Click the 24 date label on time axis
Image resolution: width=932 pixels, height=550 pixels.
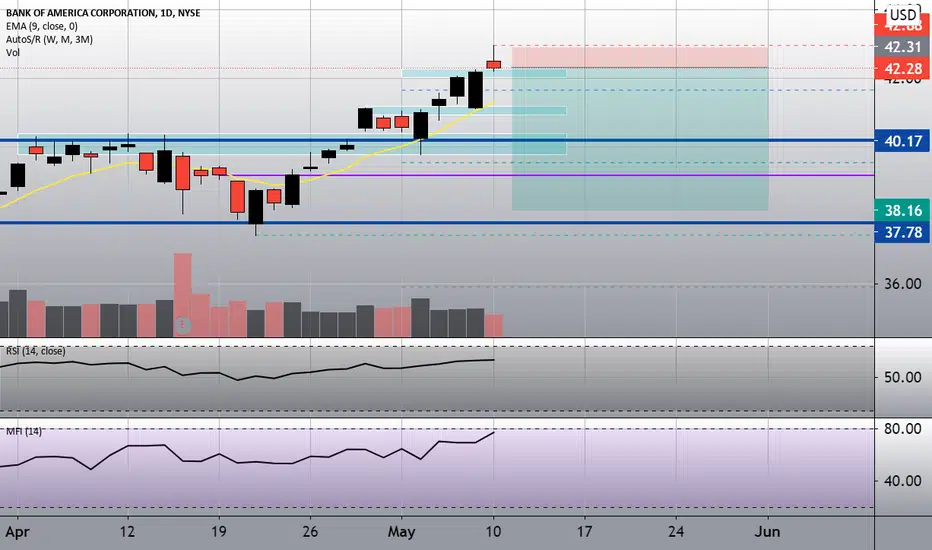[676, 532]
